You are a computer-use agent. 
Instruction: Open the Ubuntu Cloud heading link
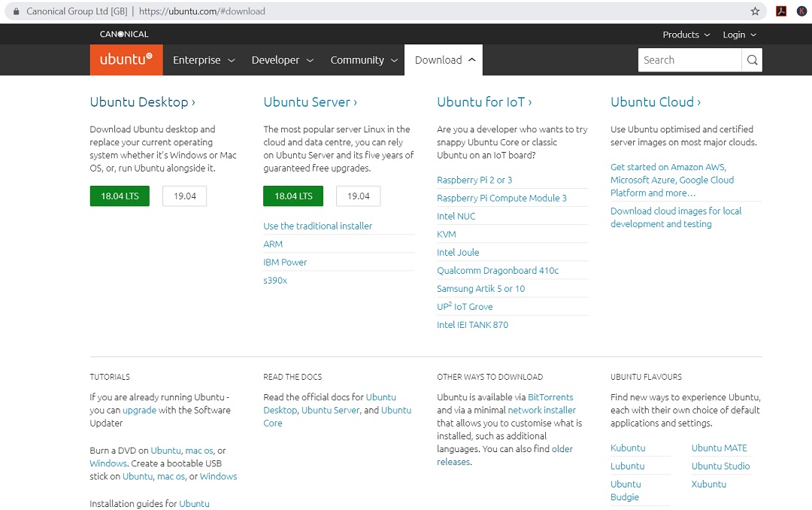point(656,102)
